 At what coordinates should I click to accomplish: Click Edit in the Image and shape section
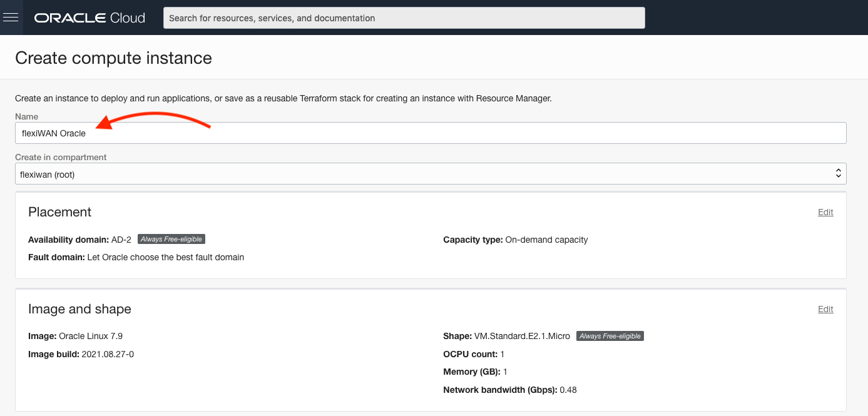[x=825, y=309]
